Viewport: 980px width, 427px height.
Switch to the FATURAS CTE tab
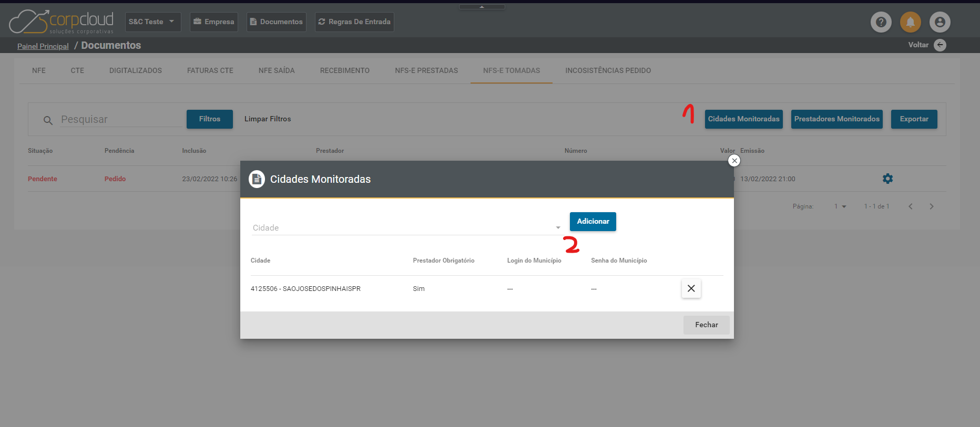210,70
